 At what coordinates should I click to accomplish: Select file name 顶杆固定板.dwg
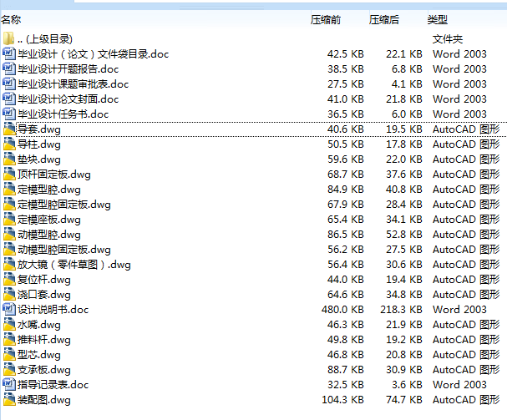[x=54, y=175]
